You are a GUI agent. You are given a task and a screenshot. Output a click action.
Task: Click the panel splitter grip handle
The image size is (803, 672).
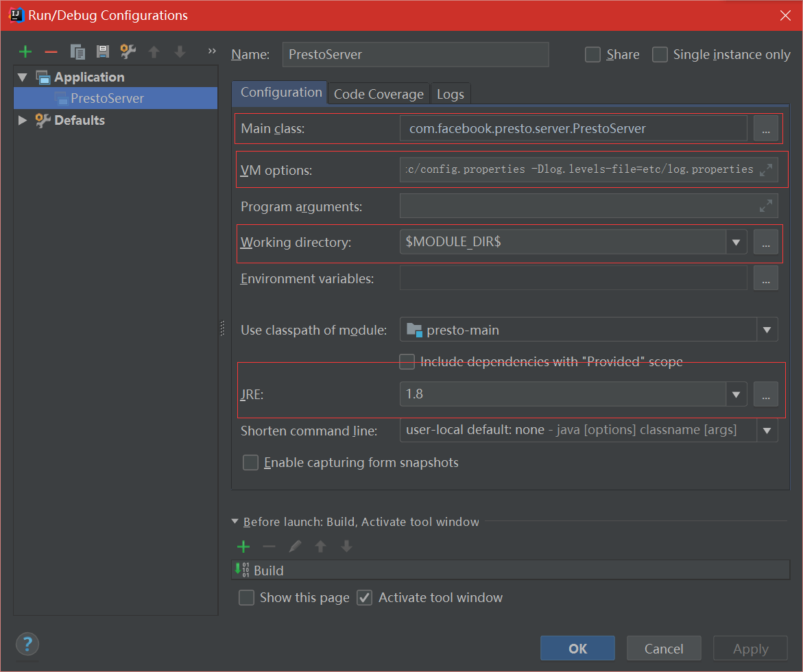pos(222,328)
